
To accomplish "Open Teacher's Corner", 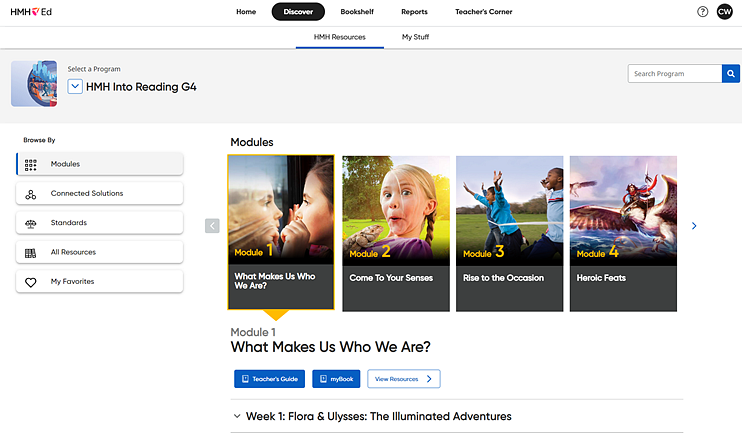I will point(484,12).
